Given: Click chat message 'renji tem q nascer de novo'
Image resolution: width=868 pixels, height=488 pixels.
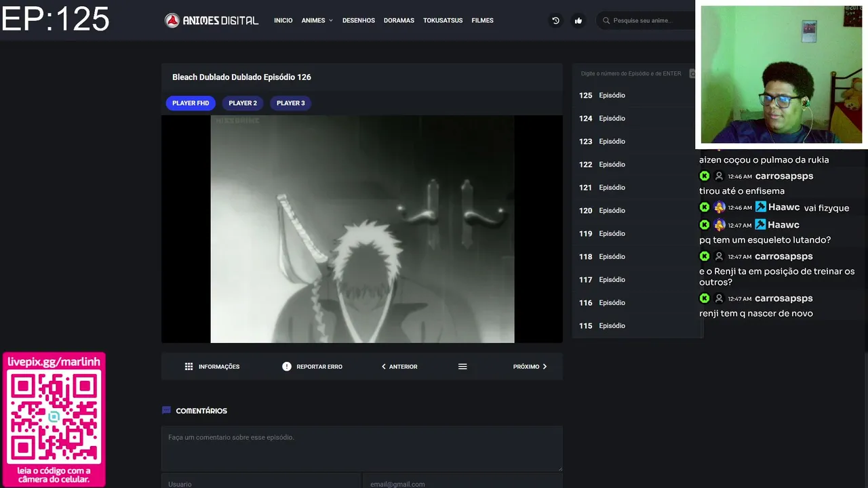Looking at the screenshot, I should 756,313.
